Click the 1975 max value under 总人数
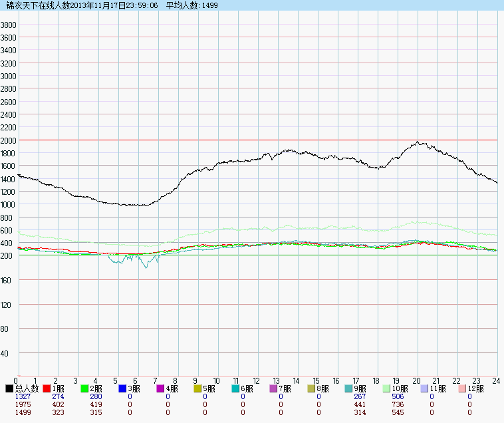The height and width of the screenshot is (423, 504). tap(23, 404)
